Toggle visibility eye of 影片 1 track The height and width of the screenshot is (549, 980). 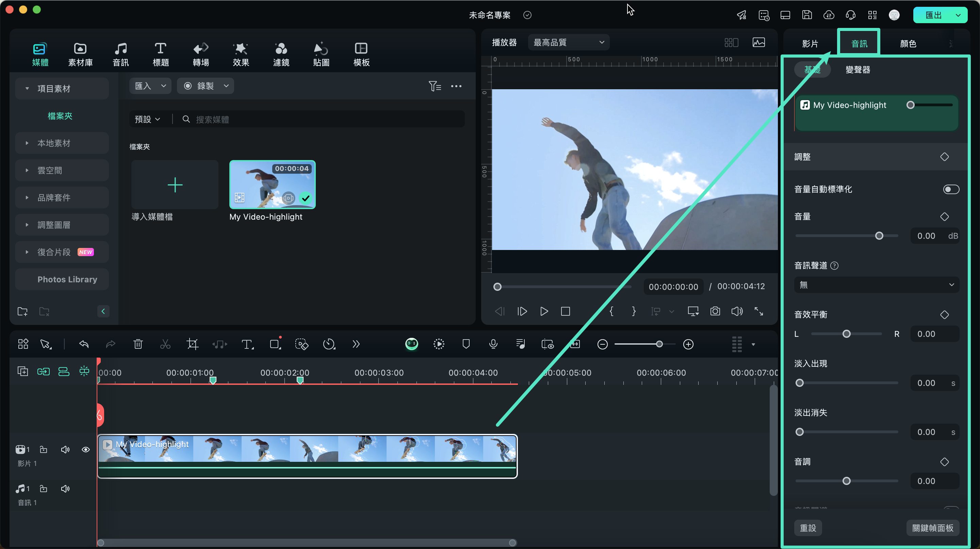(86, 449)
